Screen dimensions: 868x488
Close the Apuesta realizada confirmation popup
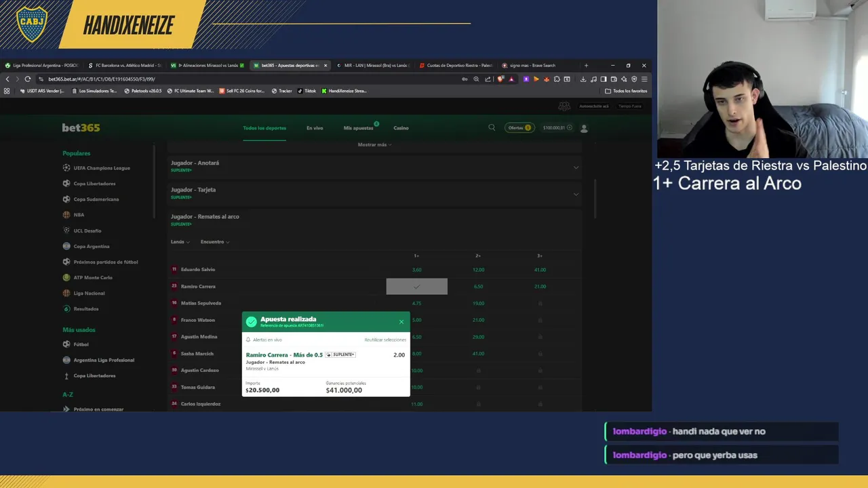(401, 321)
